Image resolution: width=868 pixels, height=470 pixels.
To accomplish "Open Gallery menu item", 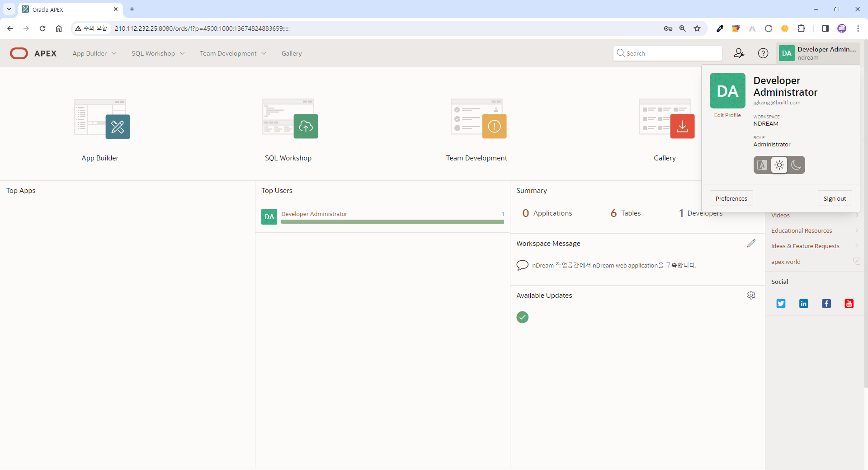I will click(x=292, y=53).
